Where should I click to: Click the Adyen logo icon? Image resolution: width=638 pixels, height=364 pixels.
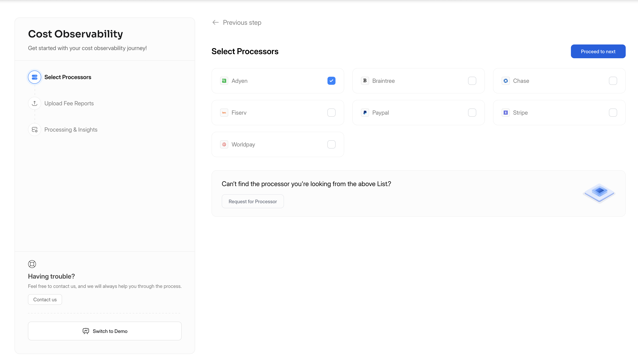pyautogui.click(x=224, y=81)
